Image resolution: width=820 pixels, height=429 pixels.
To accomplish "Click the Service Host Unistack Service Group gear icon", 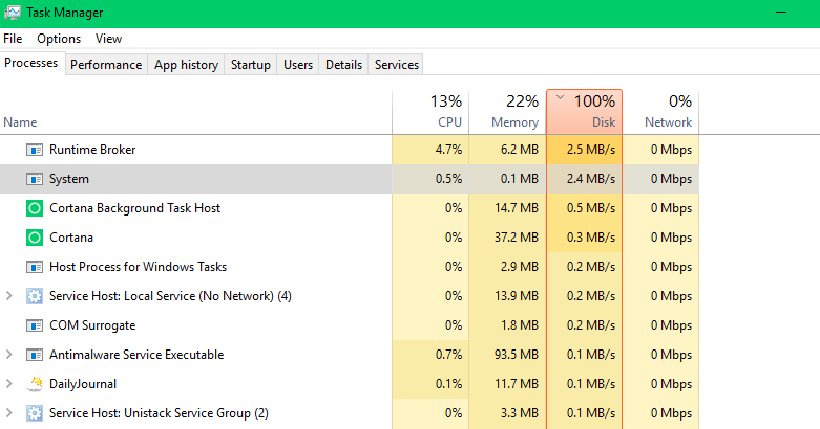I will (x=35, y=413).
